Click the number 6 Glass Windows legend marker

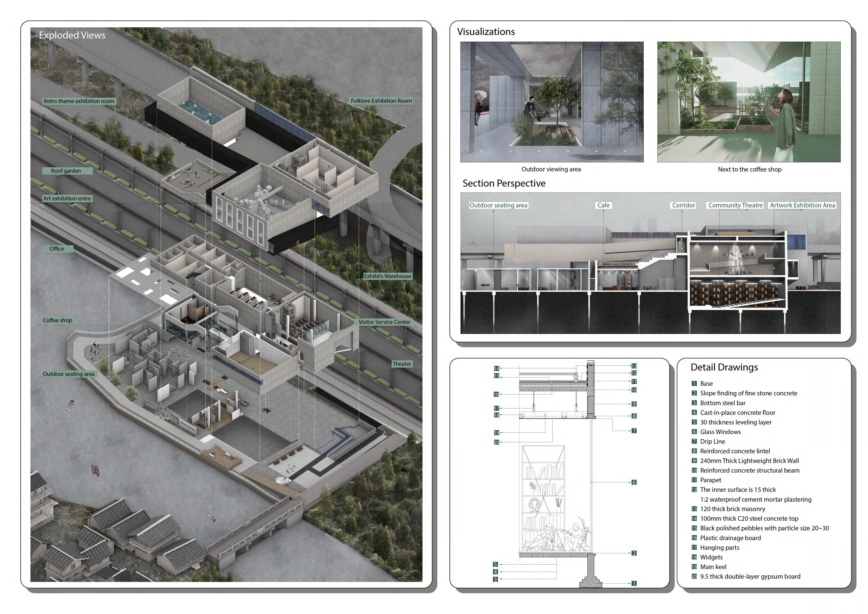[x=694, y=432]
